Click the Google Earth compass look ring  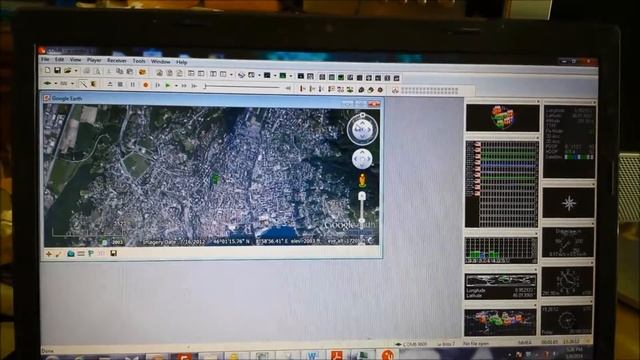[362, 129]
